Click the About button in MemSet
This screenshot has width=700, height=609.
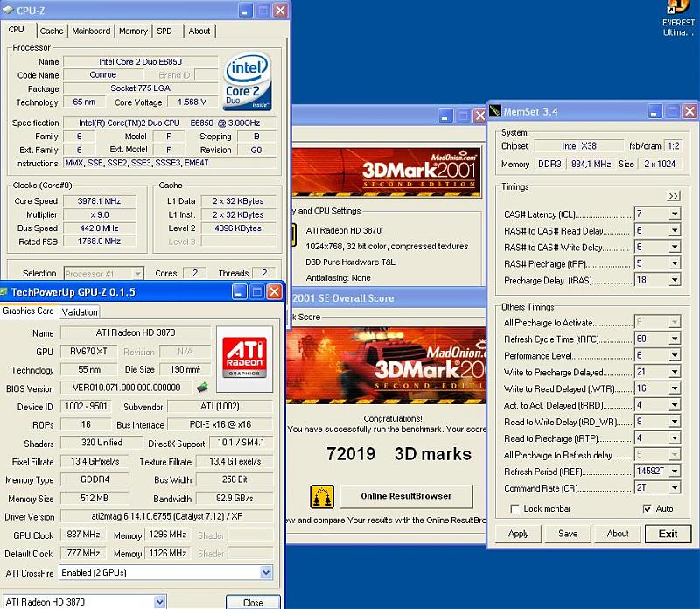[618, 534]
